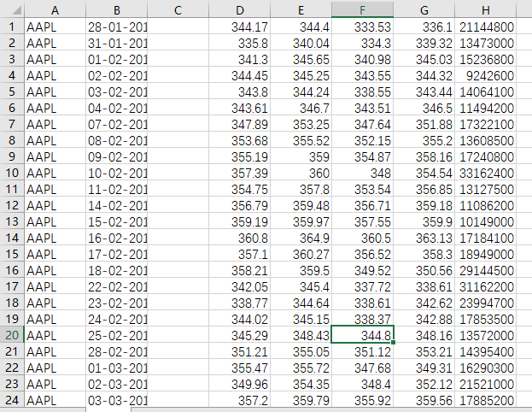Click empty cell C12
The height and width of the screenshot is (412, 532).
(178, 205)
